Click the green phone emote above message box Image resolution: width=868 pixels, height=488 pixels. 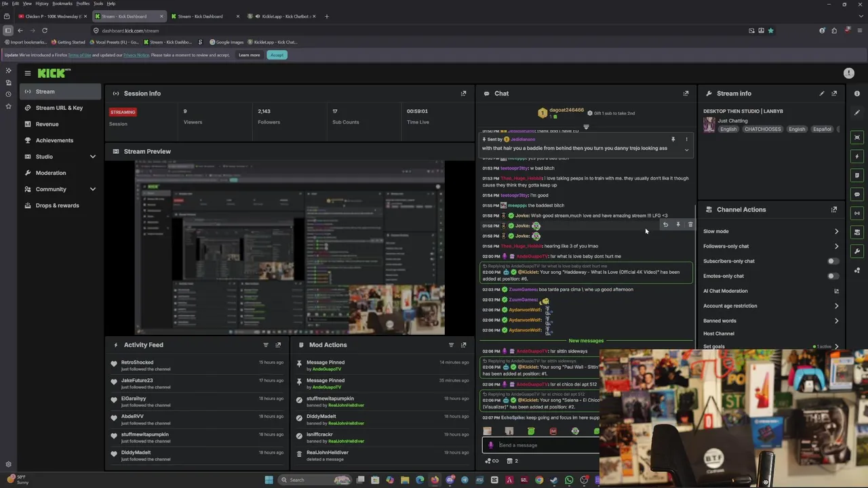(x=531, y=431)
